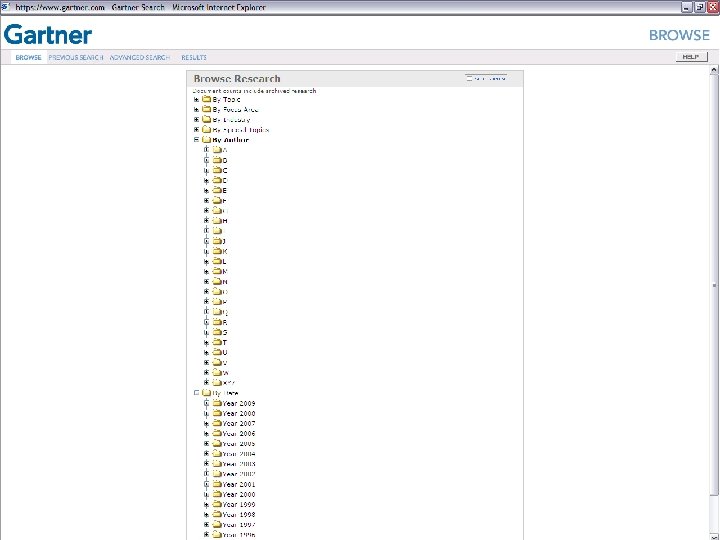The width and height of the screenshot is (720, 540).
Task: Select the author letter P label
Action: 225,302
